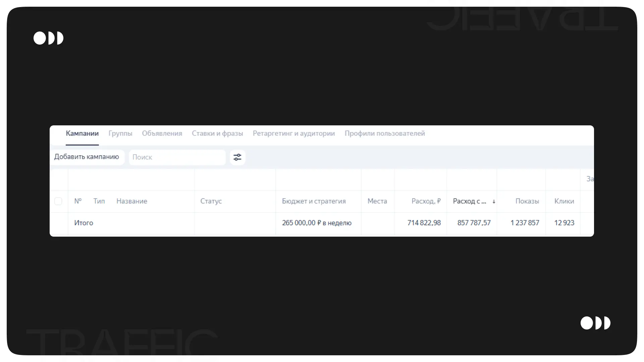Click the Места column header

[x=377, y=201]
